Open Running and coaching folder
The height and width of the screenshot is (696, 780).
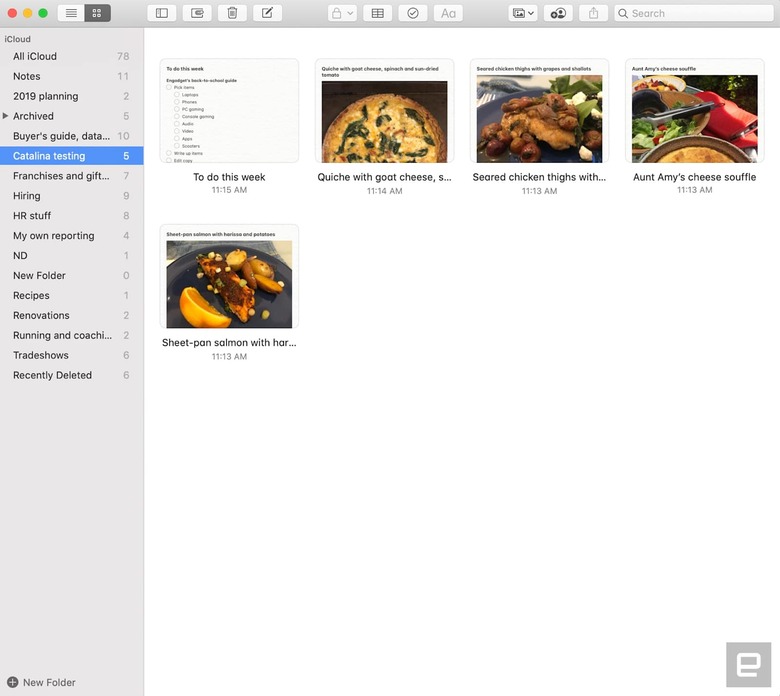[x=72, y=335]
